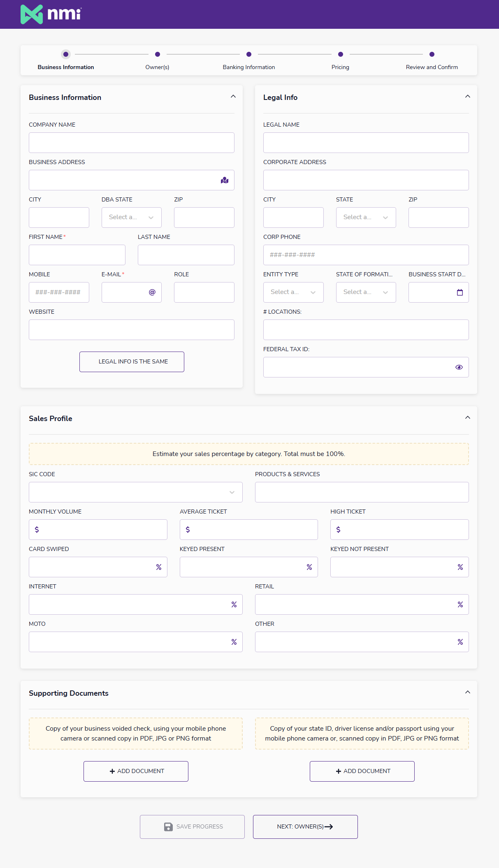Click percent icon in Keyed Present field
Viewport: 499px width, 868px height.
point(309,567)
